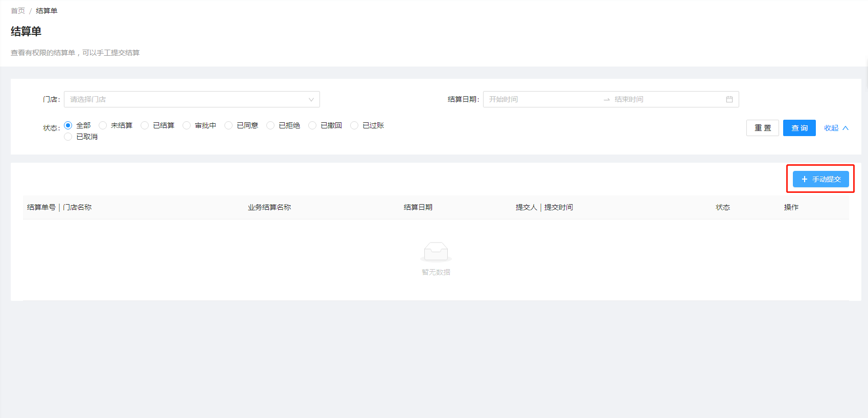Image resolution: width=868 pixels, height=418 pixels.
Task: Click the calendar icon in date range field
Action: click(729, 99)
